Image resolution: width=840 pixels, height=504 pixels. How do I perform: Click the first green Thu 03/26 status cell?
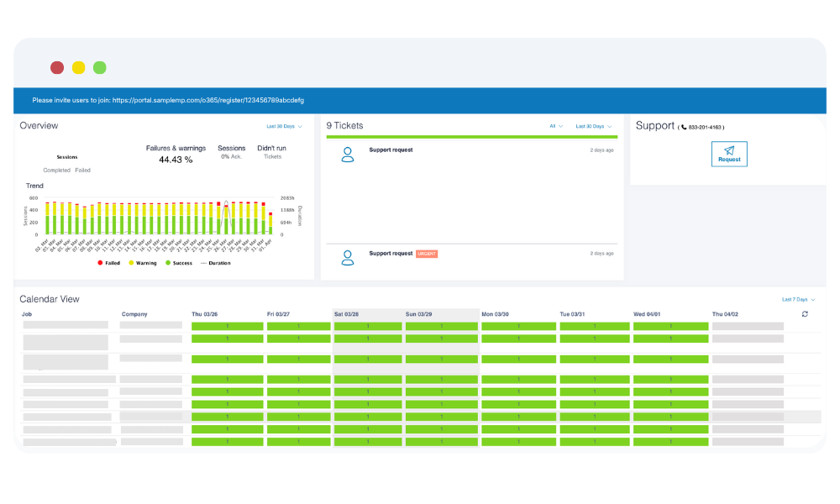coord(227,326)
